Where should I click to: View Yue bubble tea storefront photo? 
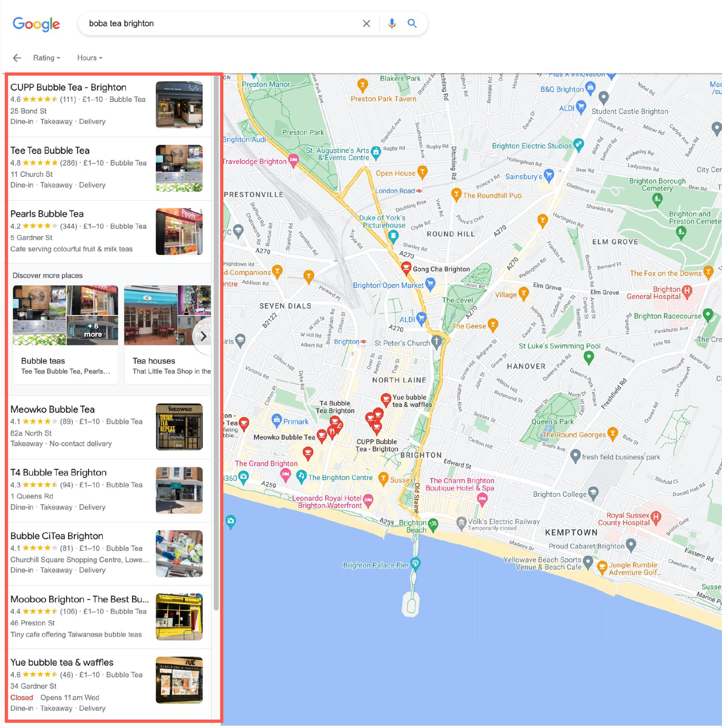click(179, 680)
